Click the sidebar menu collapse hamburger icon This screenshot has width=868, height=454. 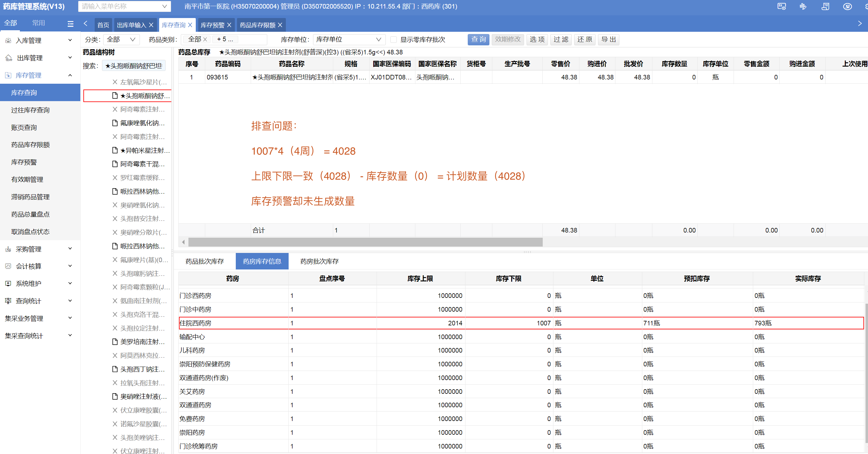click(x=71, y=24)
